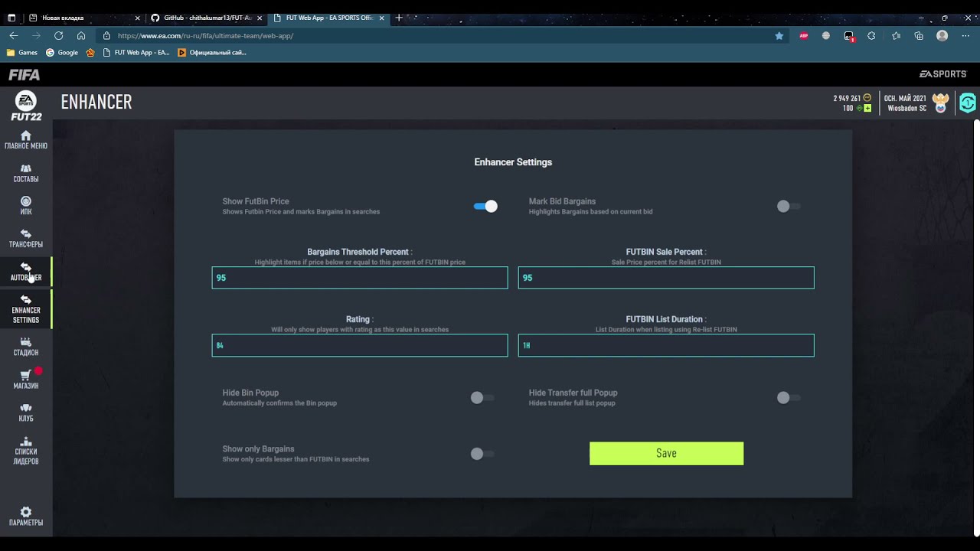This screenshot has height=551, width=980.
Task: Open the browser home page
Action: 81,36
